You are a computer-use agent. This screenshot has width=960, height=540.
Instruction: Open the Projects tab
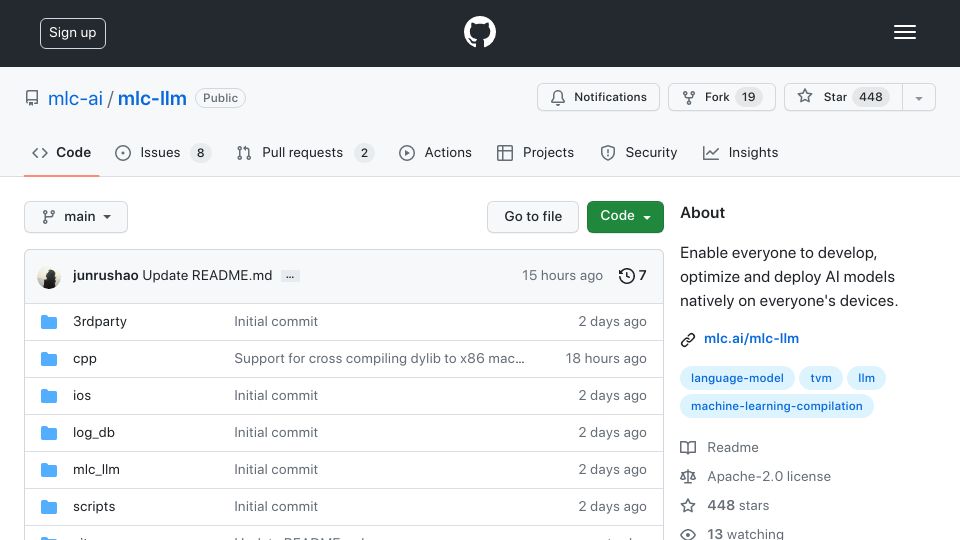point(535,152)
